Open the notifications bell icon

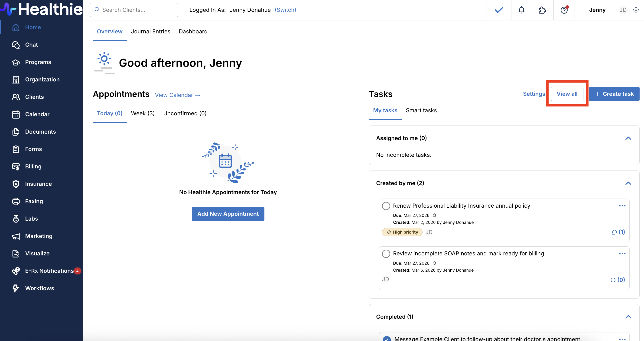(521, 10)
